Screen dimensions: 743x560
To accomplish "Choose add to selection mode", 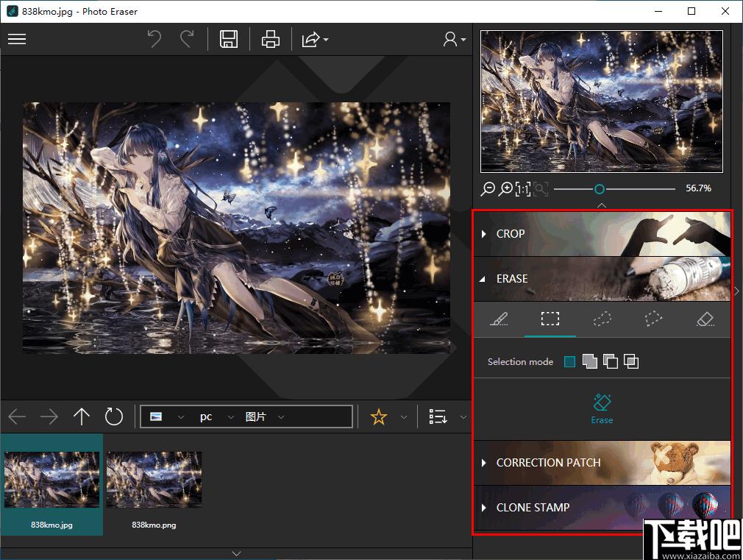I will pos(589,361).
